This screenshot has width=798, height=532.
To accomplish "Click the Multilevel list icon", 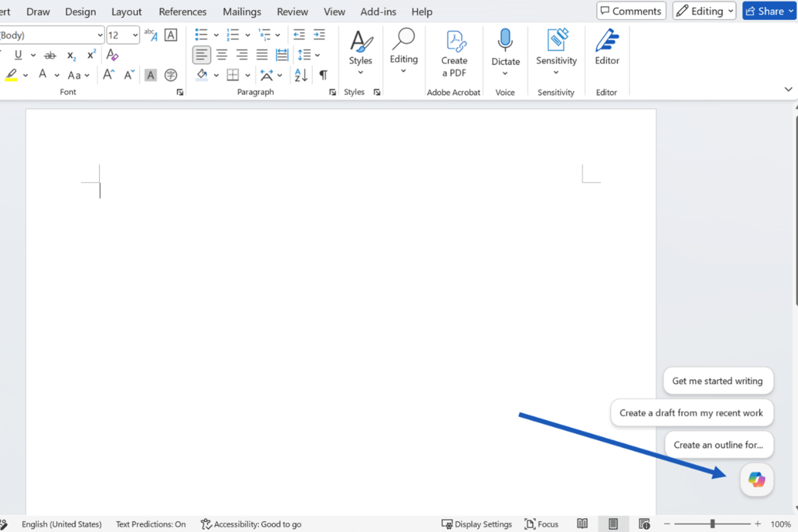I will click(x=264, y=35).
